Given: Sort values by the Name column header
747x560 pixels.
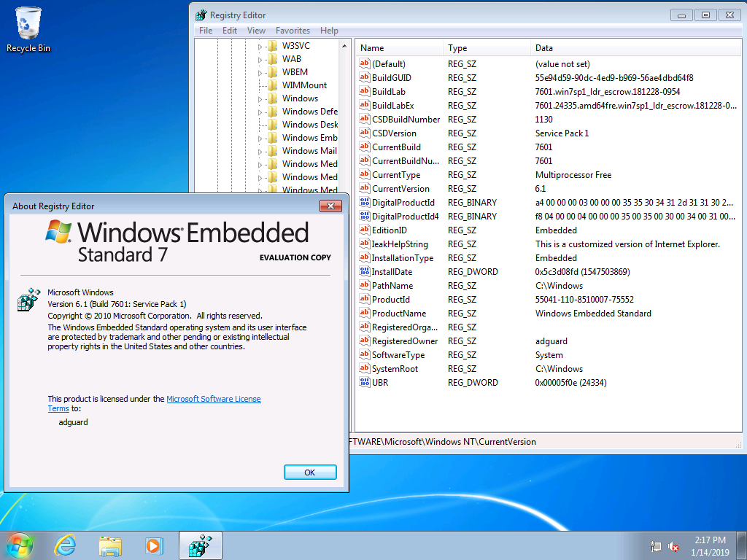Looking at the screenshot, I should (399, 48).
